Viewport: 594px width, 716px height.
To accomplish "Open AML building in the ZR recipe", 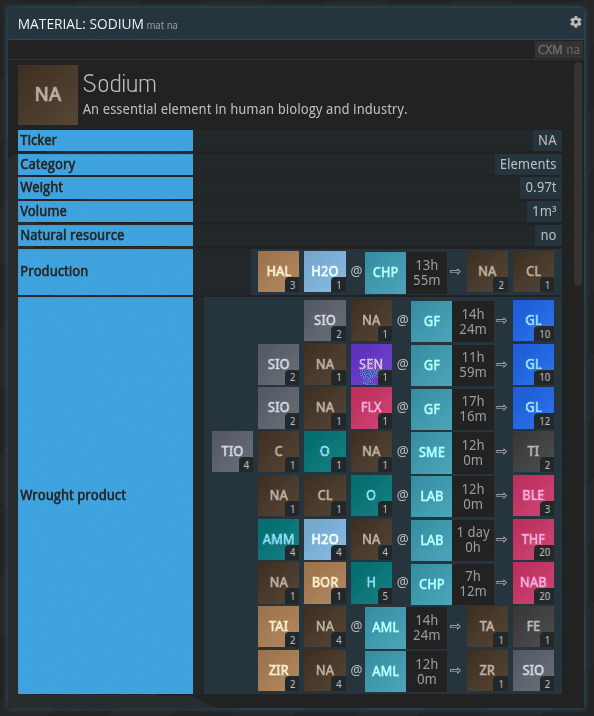I will (x=385, y=671).
